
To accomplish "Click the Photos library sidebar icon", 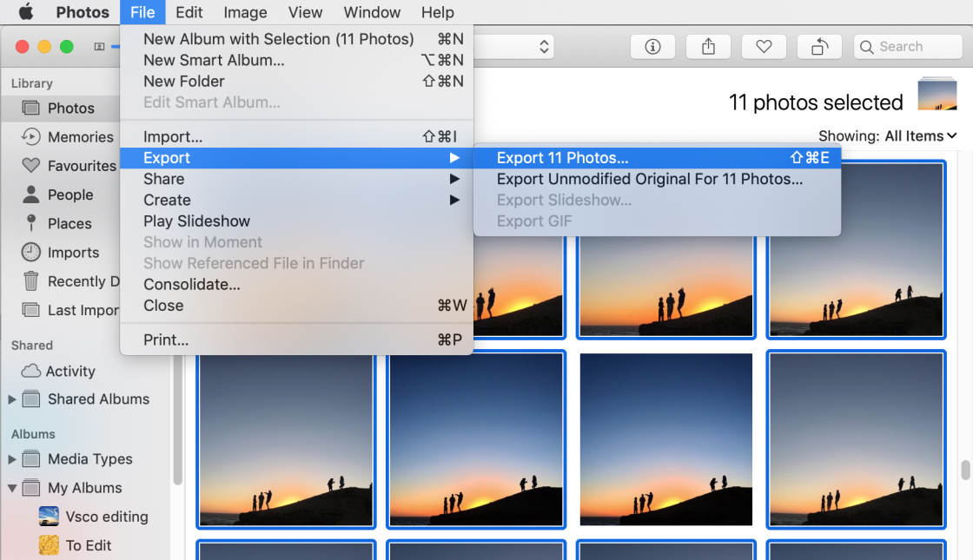I will click(x=30, y=108).
